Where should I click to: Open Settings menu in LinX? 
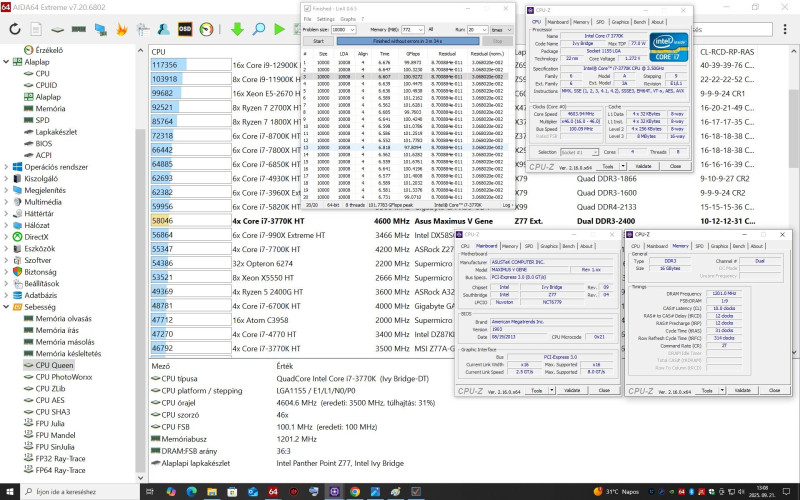pyautogui.click(x=326, y=19)
